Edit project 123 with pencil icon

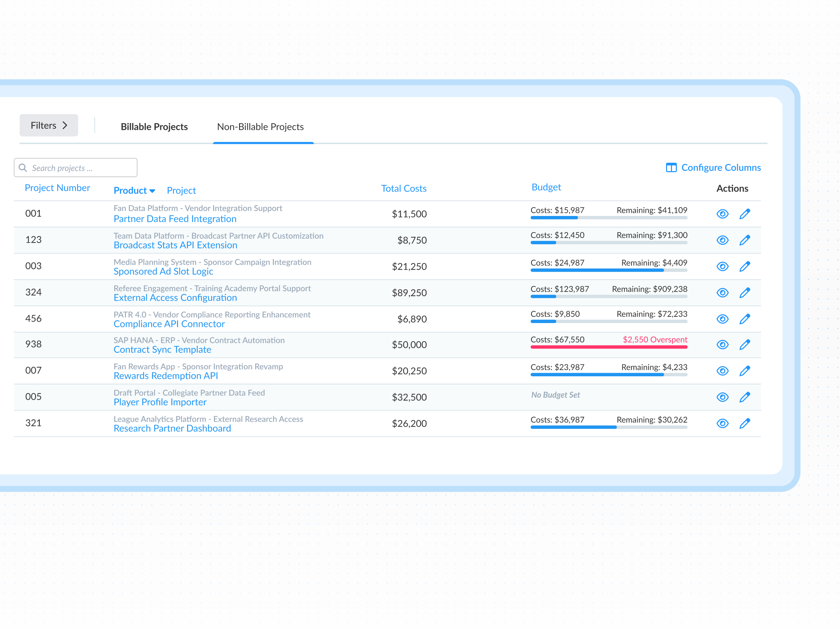pyautogui.click(x=744, y=240)
